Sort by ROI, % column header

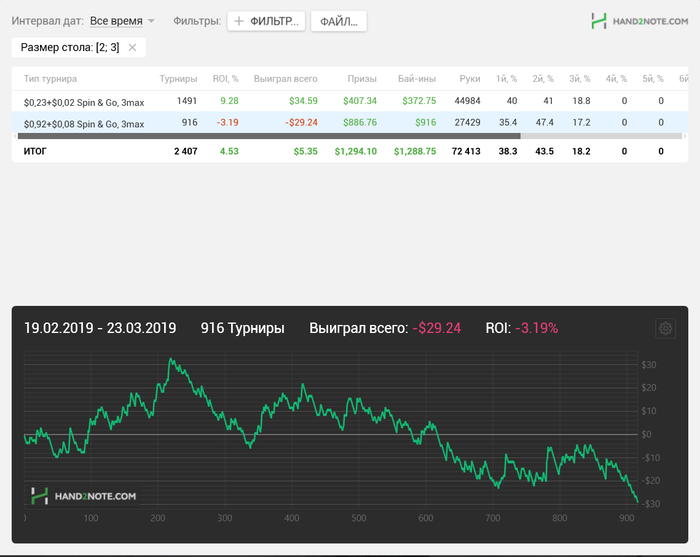pyautogui.click(x=225, y=78)
